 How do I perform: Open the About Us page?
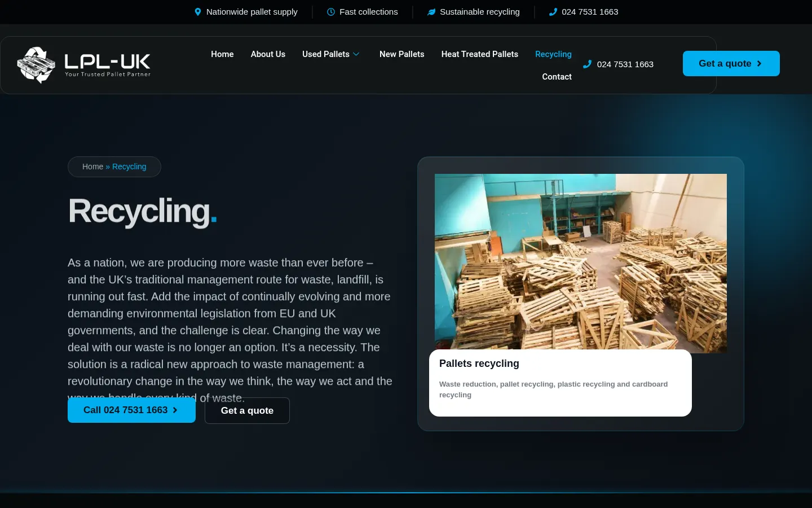268,54
